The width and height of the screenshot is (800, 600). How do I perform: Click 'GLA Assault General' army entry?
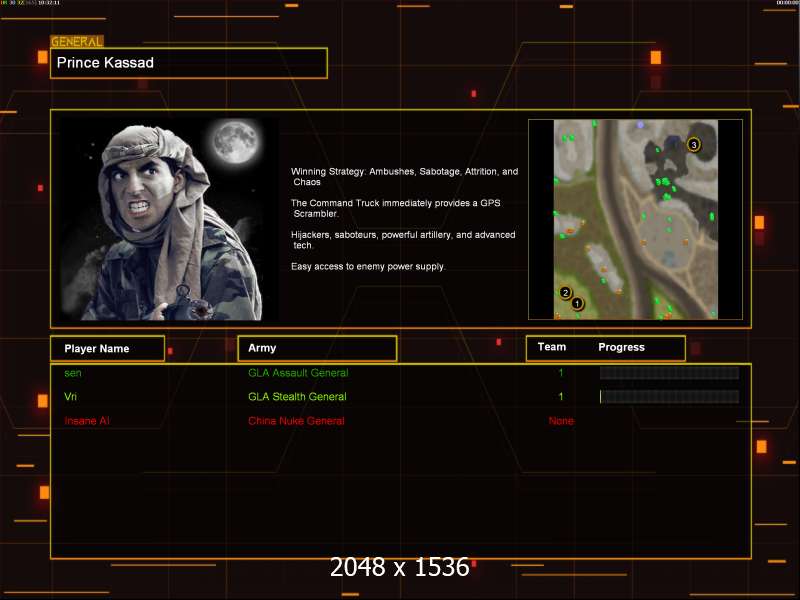click(x=298, y=373)
